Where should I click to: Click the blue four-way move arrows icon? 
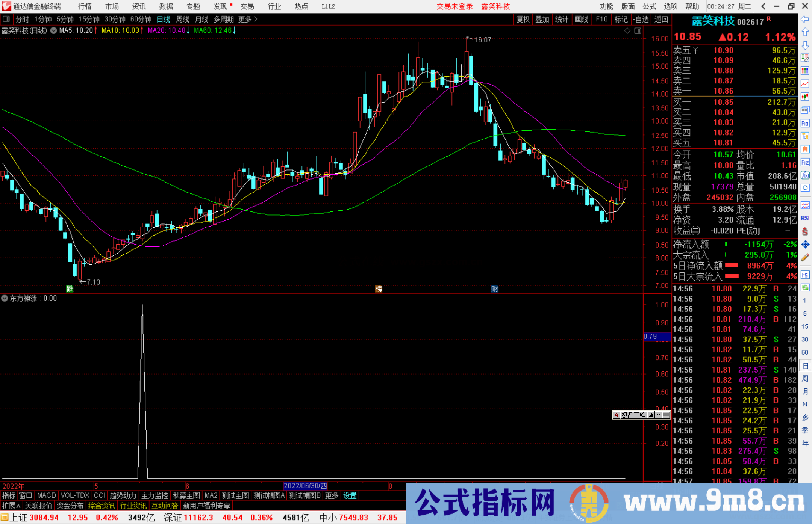pos(805,245)
